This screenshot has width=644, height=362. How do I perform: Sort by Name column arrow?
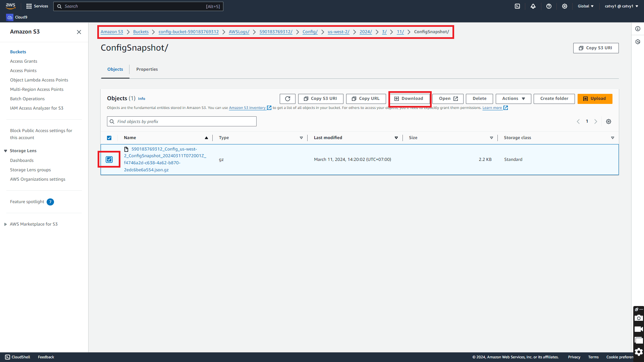(206, 138)
